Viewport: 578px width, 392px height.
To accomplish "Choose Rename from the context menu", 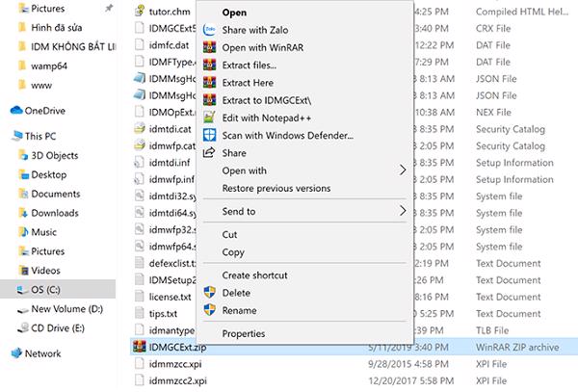I will [x=239, y=310].
